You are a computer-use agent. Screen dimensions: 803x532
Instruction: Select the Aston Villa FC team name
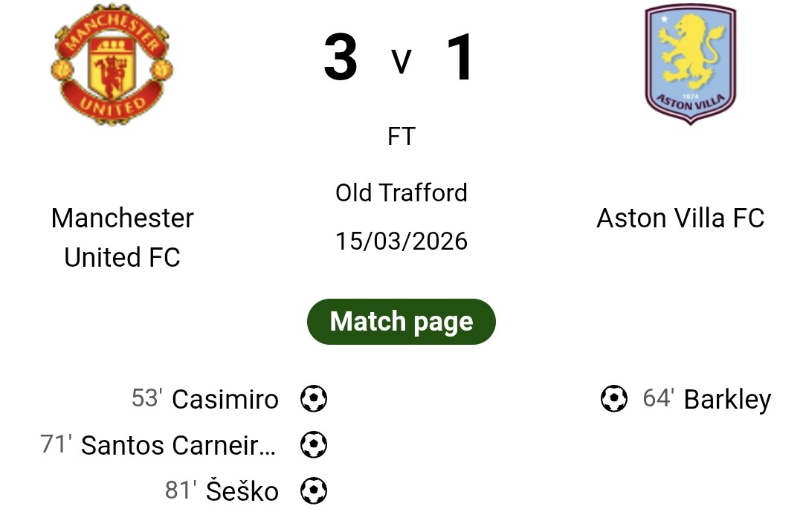click(x=680, y=218)
